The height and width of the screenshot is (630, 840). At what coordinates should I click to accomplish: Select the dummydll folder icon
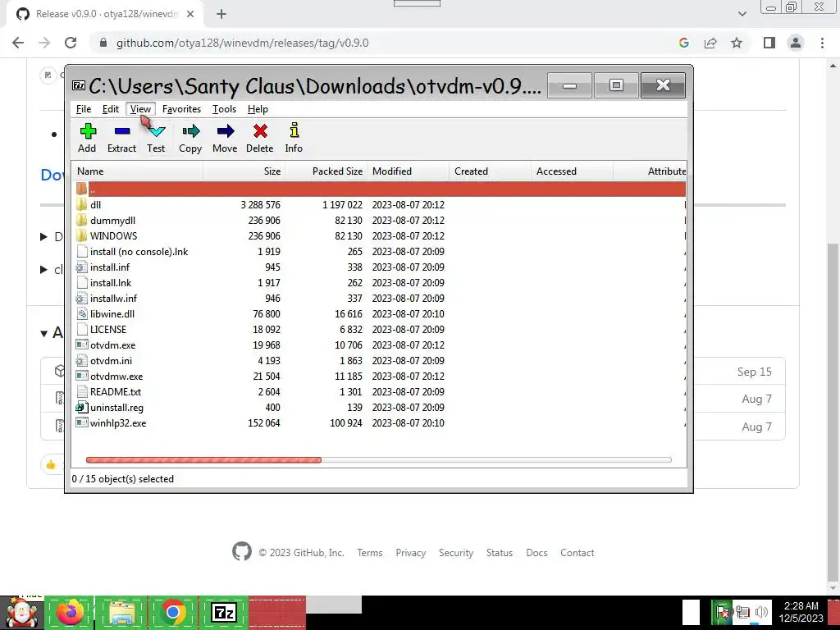(x=81, y=220)
